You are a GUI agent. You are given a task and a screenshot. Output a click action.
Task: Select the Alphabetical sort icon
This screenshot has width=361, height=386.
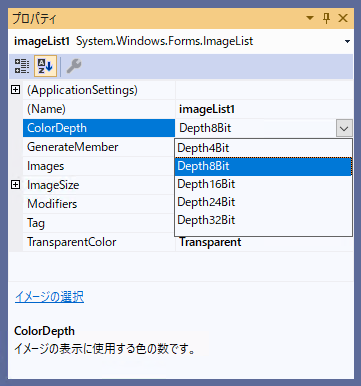coord(45,66)
